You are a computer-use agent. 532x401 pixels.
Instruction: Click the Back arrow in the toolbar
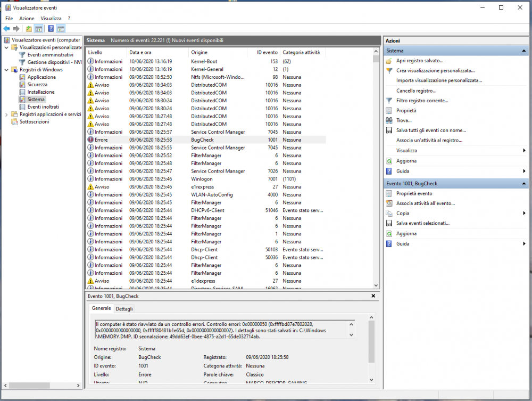coord(6,29)
